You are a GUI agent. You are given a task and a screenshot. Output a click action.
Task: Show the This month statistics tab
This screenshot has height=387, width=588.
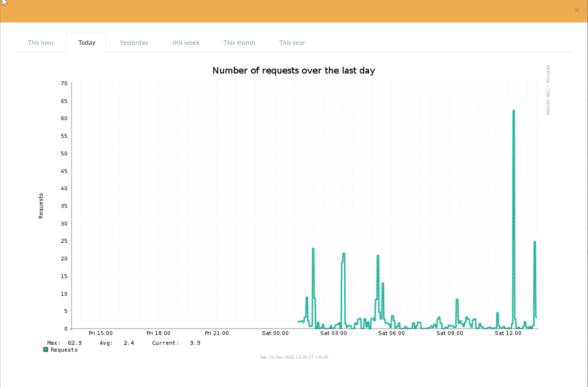click(x=239, y=42)
